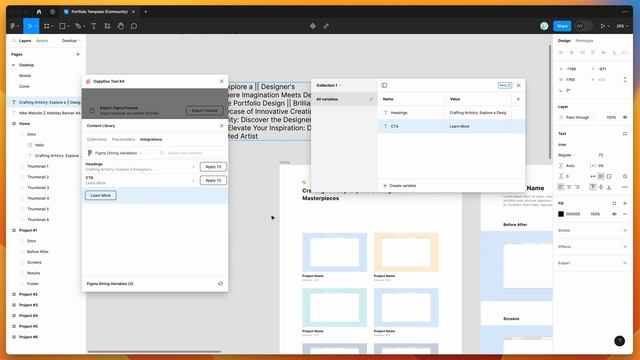Add a stroke with plus icon
640x360 pixels.
[x=625, y=231]
